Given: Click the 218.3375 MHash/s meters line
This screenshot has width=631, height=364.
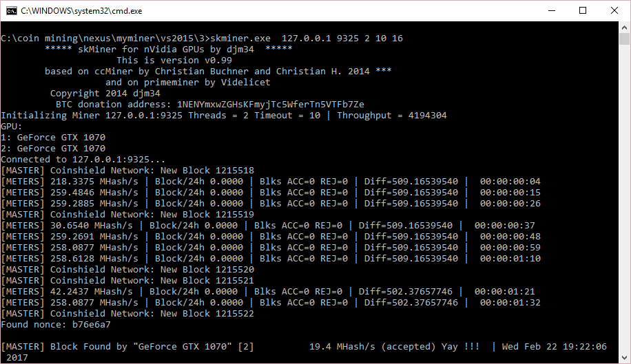Looking at the screenshot, I should click(271, 182).
